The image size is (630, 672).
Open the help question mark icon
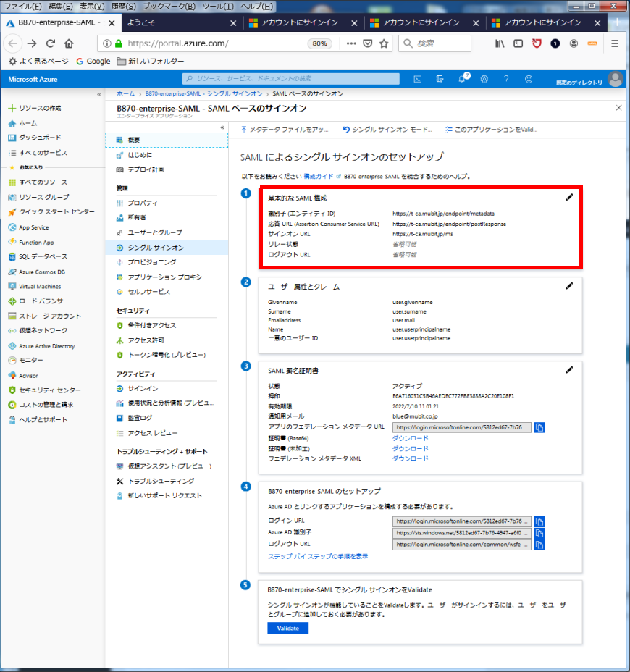[506, 79]
